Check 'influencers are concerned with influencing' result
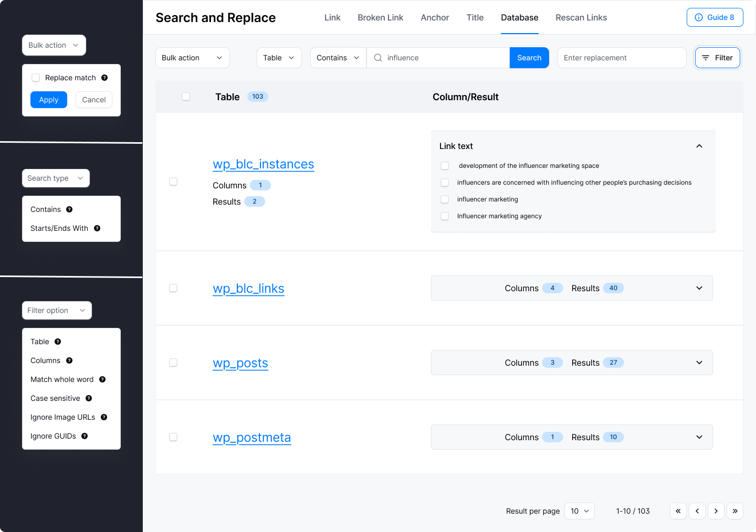The width and height of the screenshot is (756, 532). pos(445,183)
